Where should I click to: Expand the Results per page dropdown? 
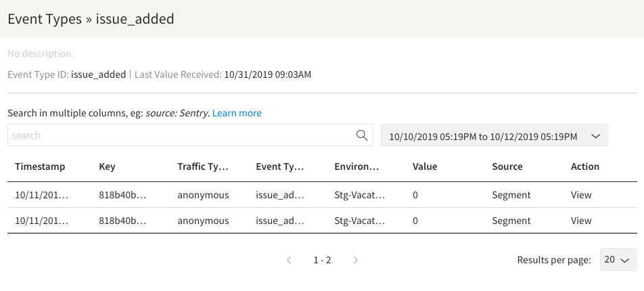618,260
